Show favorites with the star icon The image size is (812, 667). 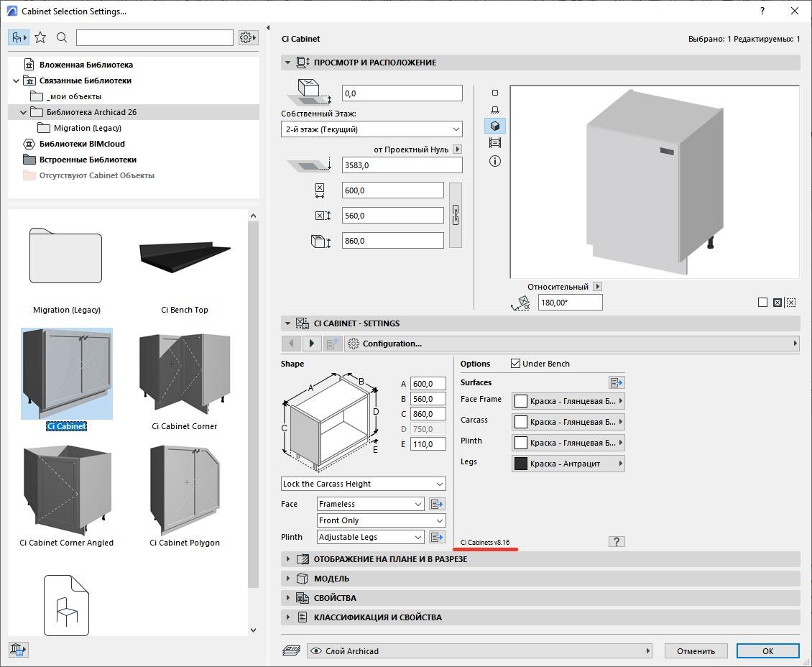point(40,37)
